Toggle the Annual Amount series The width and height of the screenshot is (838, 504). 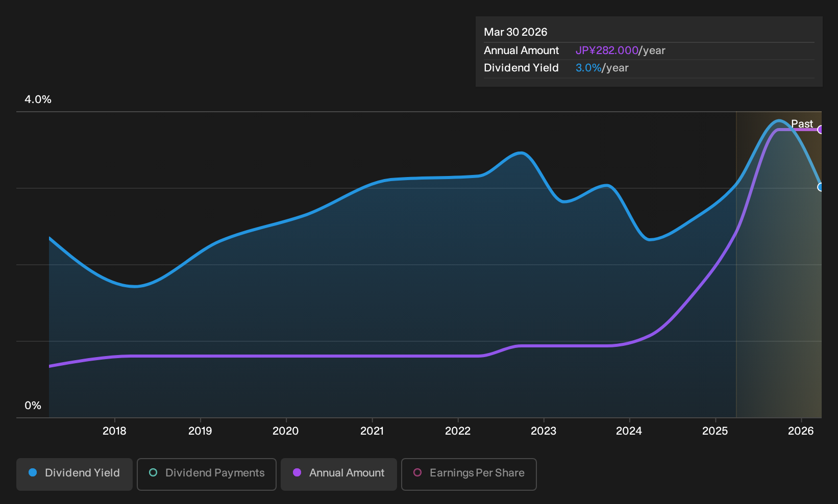pos(339,474)
